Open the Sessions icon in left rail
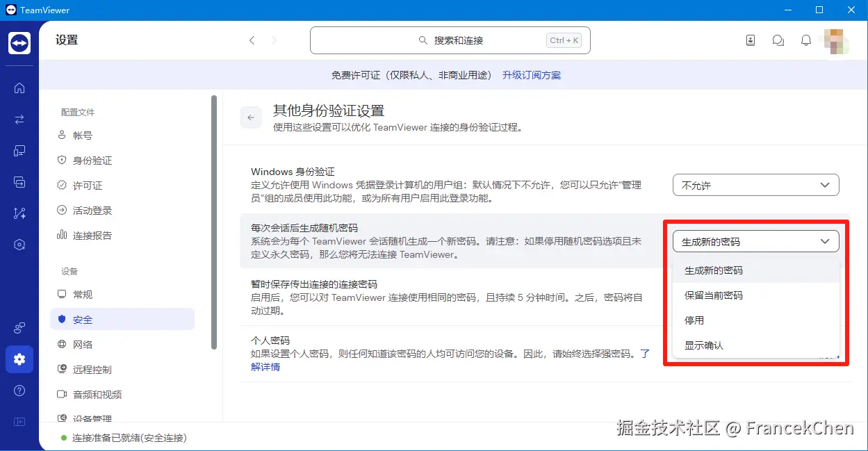Image resolution: width=868 pixels, height=451 pixels. (x=19, y=182)
